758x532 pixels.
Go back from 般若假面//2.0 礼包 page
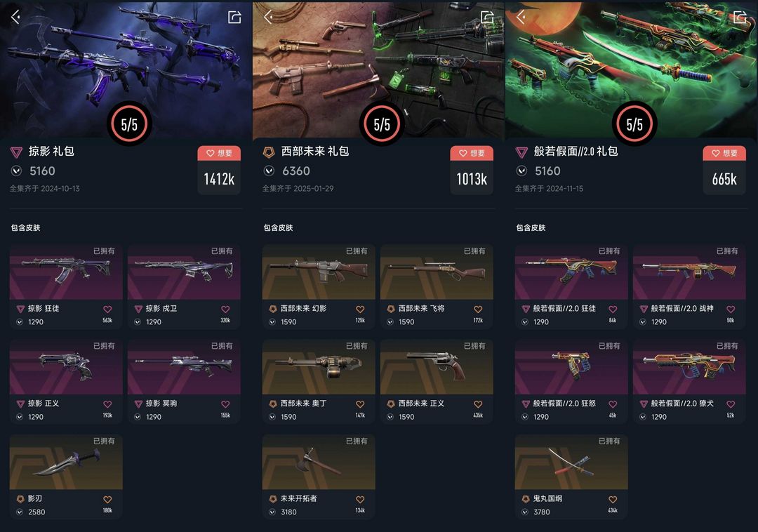[521, 18]
